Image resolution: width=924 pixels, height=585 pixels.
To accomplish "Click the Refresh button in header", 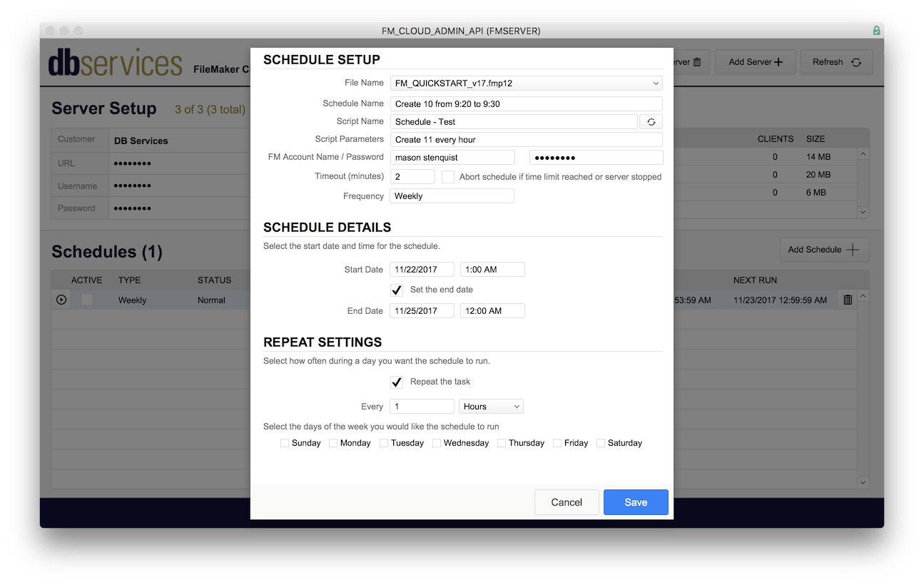I will pyautogui.click(x=836, y=62).
